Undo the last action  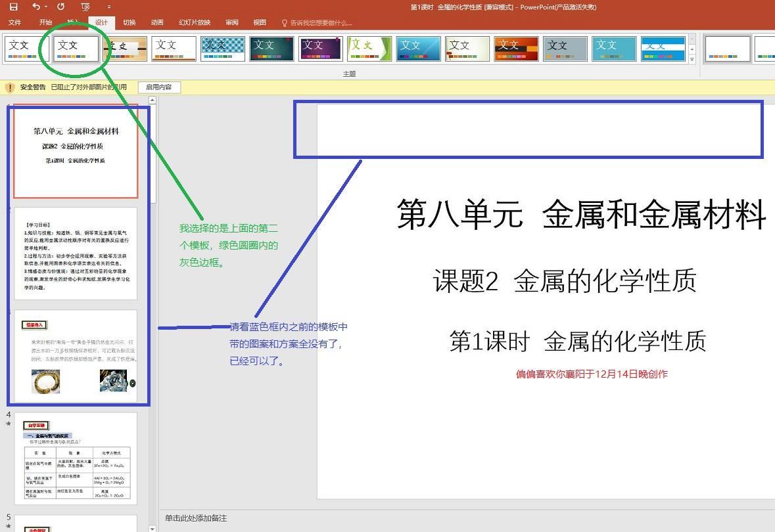pyautogui.click(x=36, y=7)
